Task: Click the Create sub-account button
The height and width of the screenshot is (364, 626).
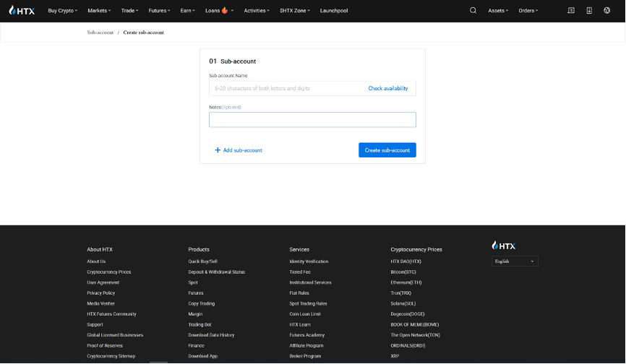Action: click(387, 150)
